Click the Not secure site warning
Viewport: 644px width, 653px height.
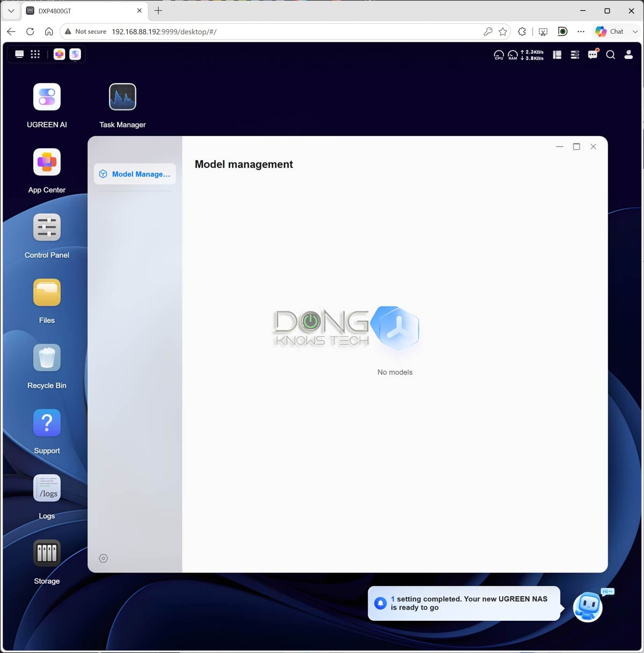pos(86,32)
